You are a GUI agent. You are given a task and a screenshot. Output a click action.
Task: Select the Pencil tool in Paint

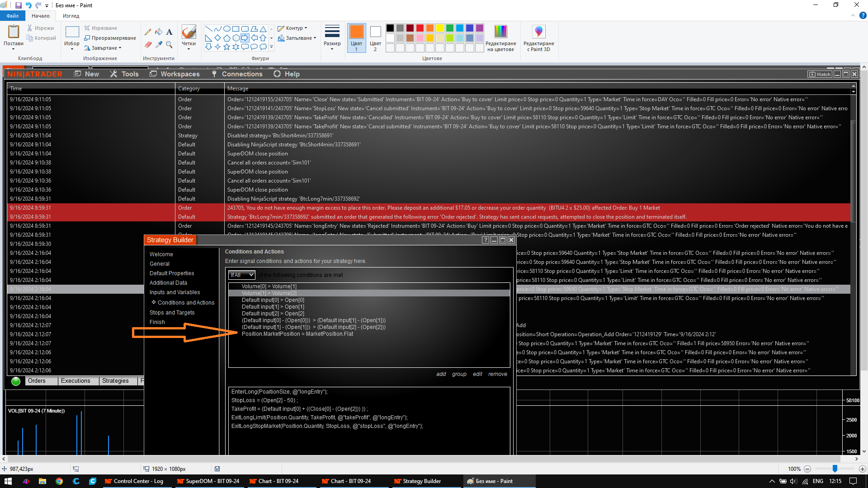(x=148, y=32)
